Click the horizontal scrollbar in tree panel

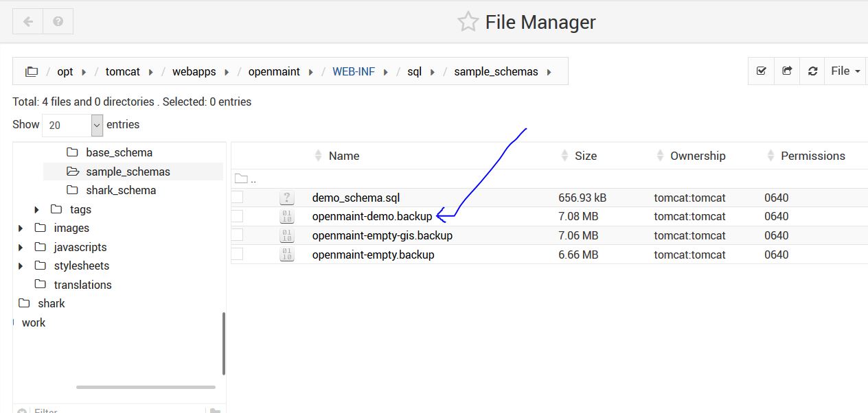pyautogui.click(x=146, y=387)
